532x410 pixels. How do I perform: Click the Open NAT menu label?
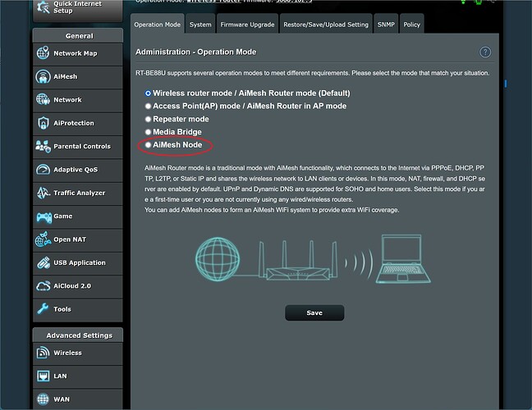(x=70, y=239)
